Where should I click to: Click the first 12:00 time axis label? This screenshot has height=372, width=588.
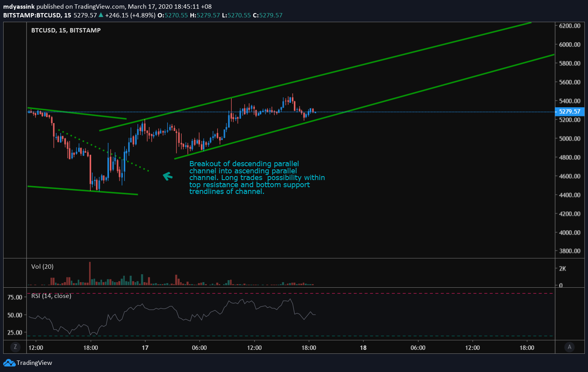tap(36, 347)
